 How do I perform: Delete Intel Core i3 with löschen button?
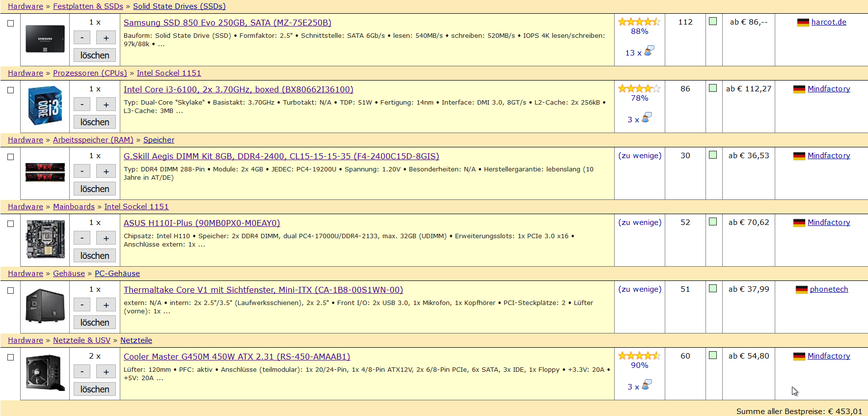click(95, 122)
